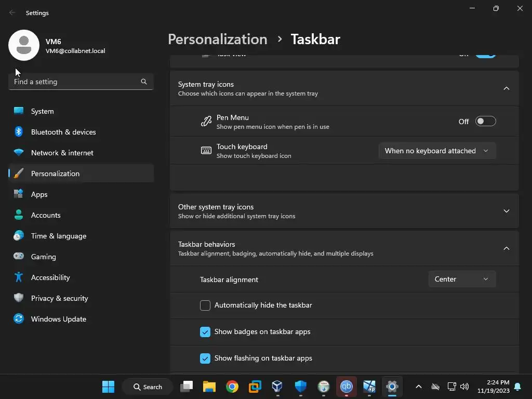Image resolution: width=532 pixels, height=399 pixels.
Task: Launch Google Chrome from the taskbar
Action: pos(232,387)
